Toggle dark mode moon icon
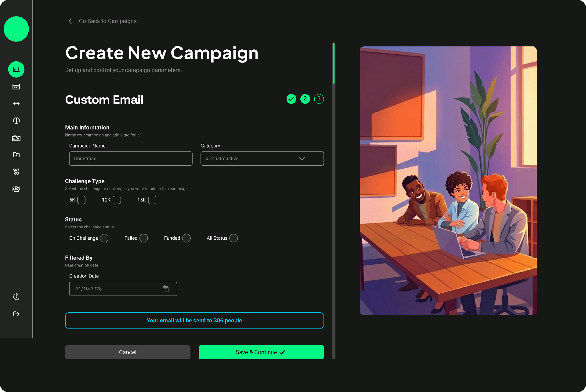This screenshot has width=586, height=392. (16, 297)
